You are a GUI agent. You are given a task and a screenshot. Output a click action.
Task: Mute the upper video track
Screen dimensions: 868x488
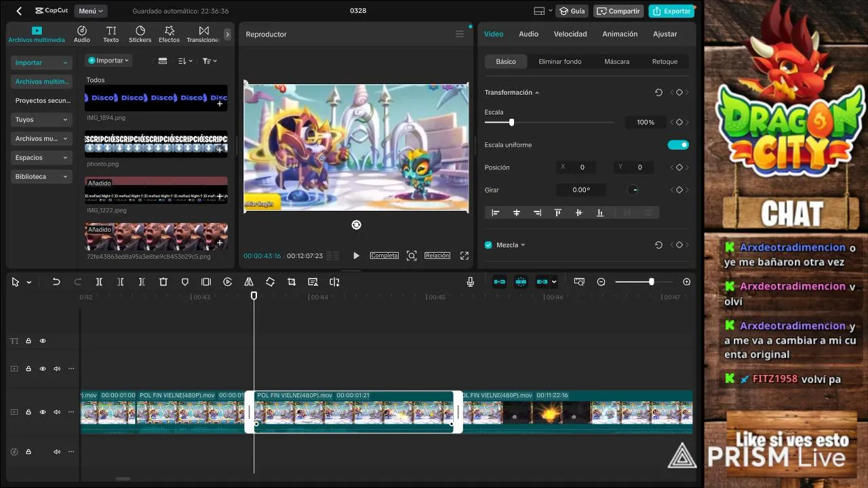click(57, 369)
